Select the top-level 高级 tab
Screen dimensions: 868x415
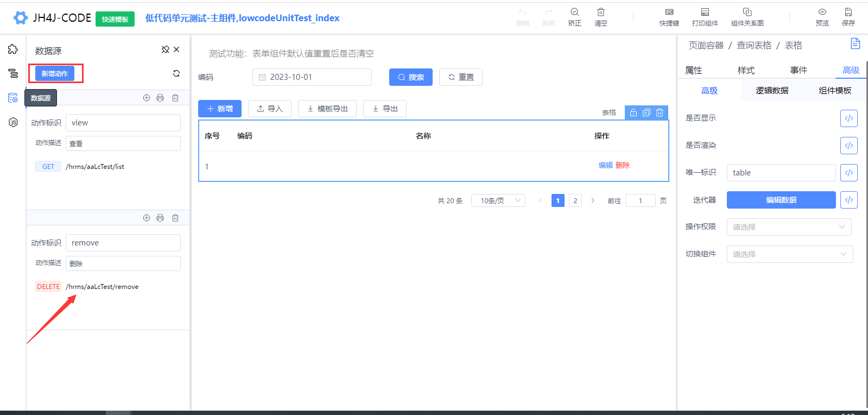pyautogui.click(x=851, y=70)
